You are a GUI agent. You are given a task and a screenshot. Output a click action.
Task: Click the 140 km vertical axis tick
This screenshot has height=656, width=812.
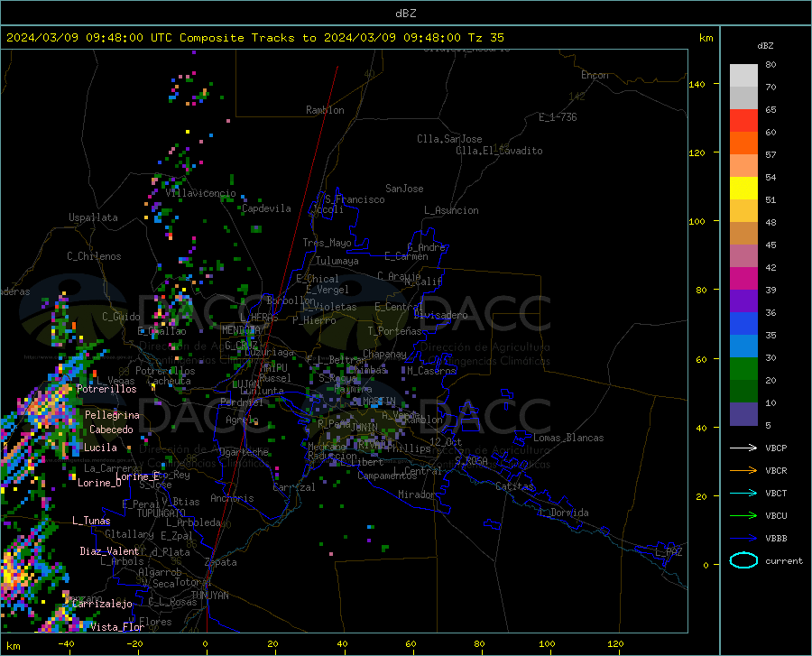point(697,84)
